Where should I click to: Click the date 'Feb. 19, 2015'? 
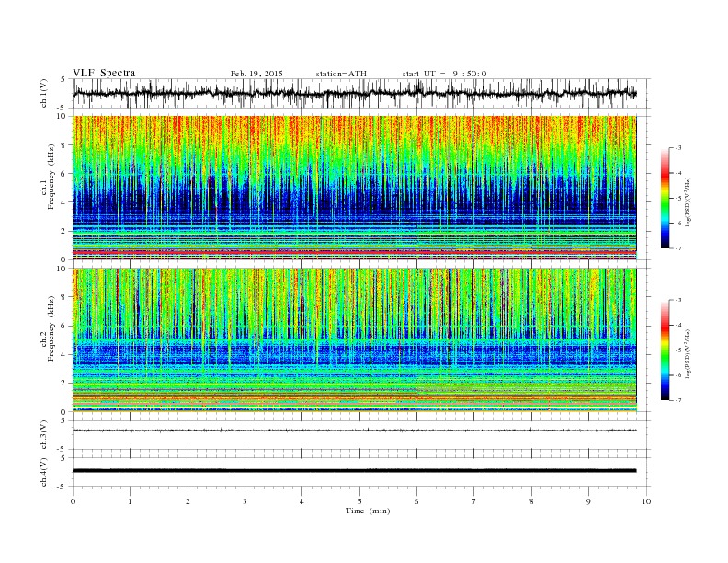[256, 74]
